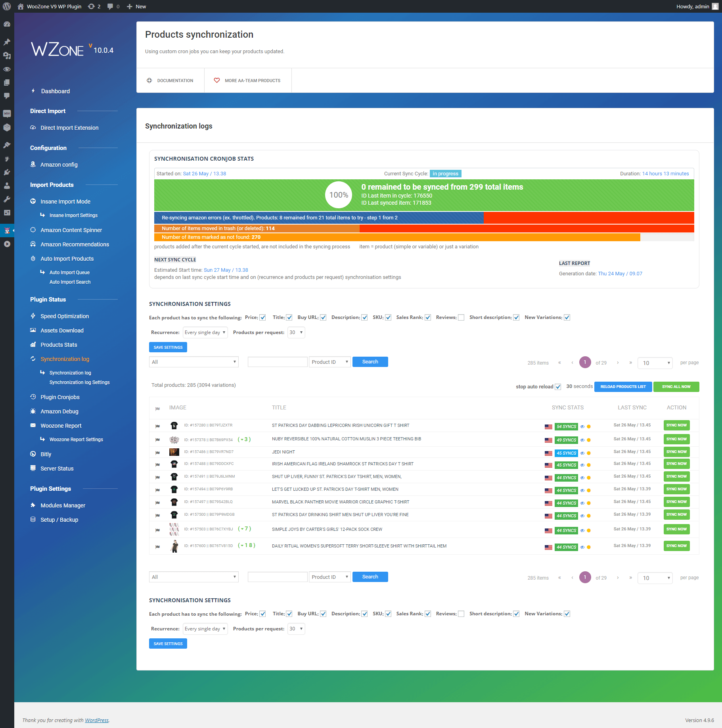Viewport: 722px width, 728px height.
Task: Click yellow status dot for JEDI NIGHT
Action: click(589, 453)
